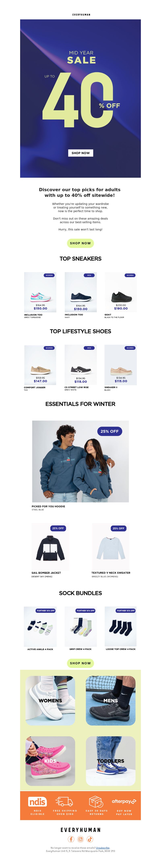The height and width of the screenshot is (868, 161).
Task: View the Picked For You Hoodie image
Action: click(80, 461)
